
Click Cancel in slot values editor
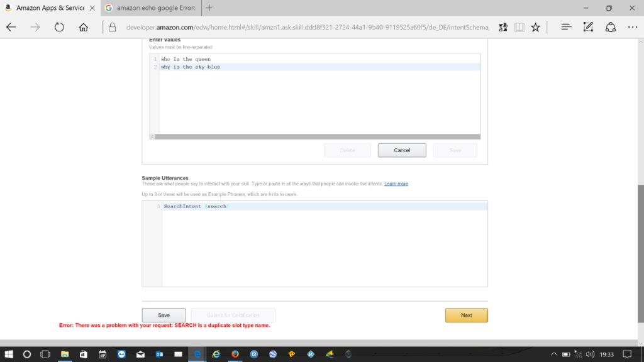pos(402,150)
